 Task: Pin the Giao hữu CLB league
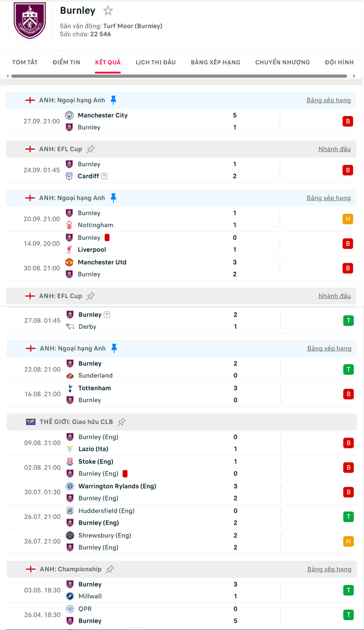(x=122, y=422)
